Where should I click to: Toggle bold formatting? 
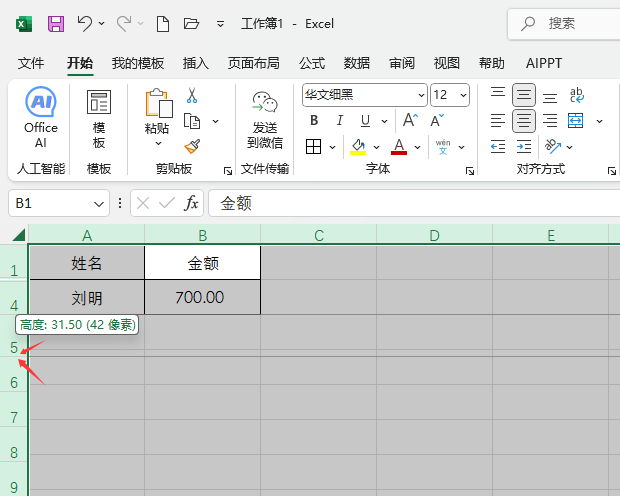(x=314, y=120)
